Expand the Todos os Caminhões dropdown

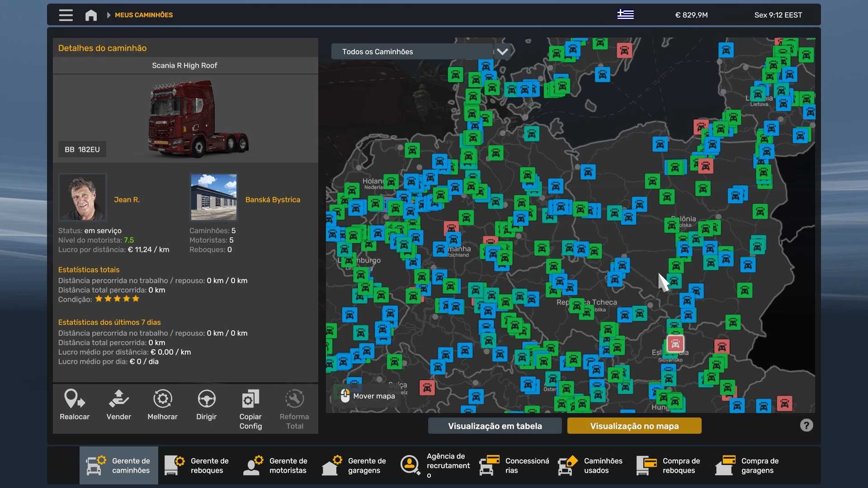click(x=502, y=52)
